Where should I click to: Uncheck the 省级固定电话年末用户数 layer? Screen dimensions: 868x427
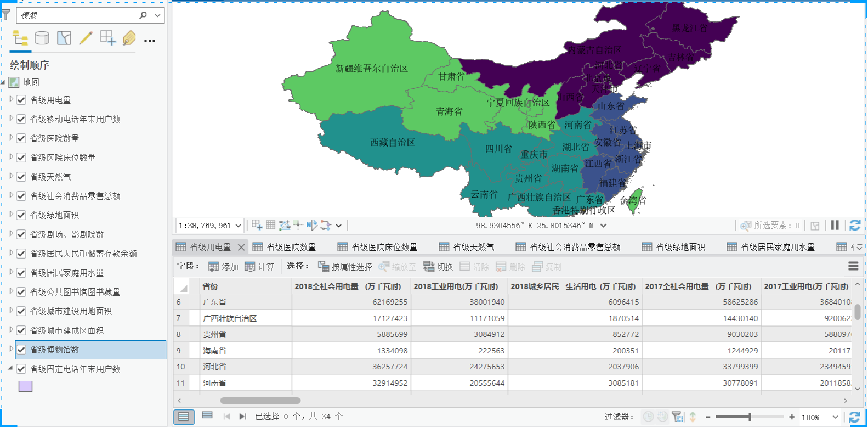[x=21, y=369]
